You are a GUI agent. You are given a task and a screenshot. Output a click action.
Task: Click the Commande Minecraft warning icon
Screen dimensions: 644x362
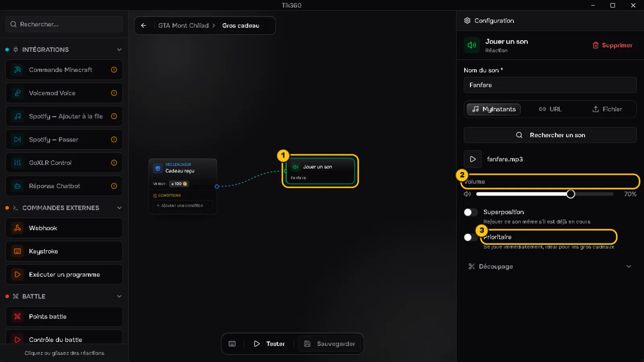coord(114,70)
